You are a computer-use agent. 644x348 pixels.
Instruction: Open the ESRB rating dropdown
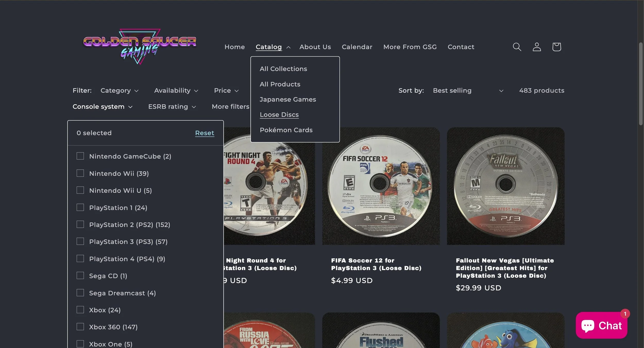point(172,106)
